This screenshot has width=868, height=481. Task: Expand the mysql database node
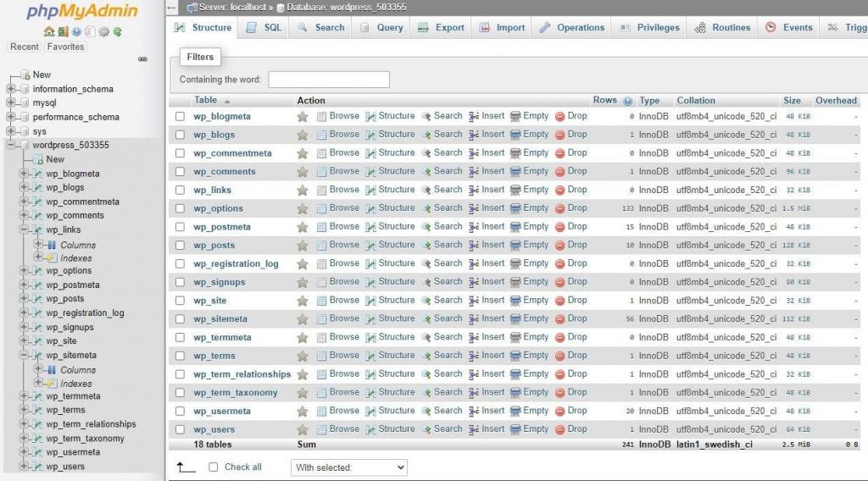(10, 102)
